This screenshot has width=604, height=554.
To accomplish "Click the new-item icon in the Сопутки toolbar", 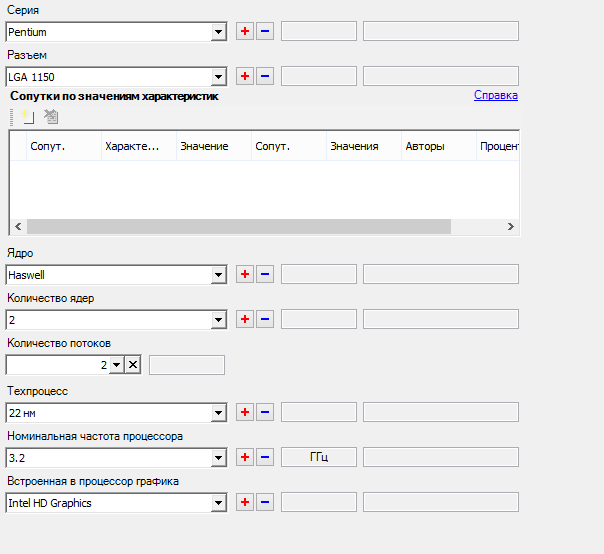I will pos(28,117).
